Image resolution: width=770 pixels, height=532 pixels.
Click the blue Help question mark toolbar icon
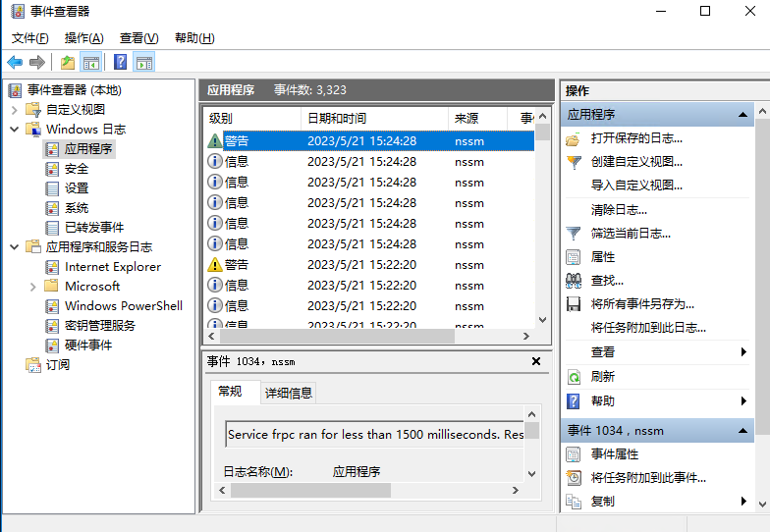pos(120,63)
